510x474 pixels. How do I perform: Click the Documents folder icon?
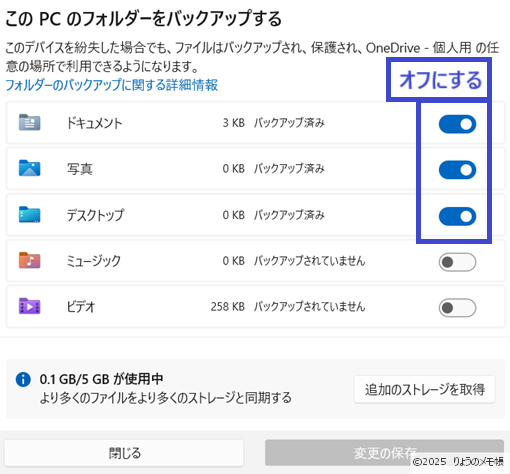point(29,122)
